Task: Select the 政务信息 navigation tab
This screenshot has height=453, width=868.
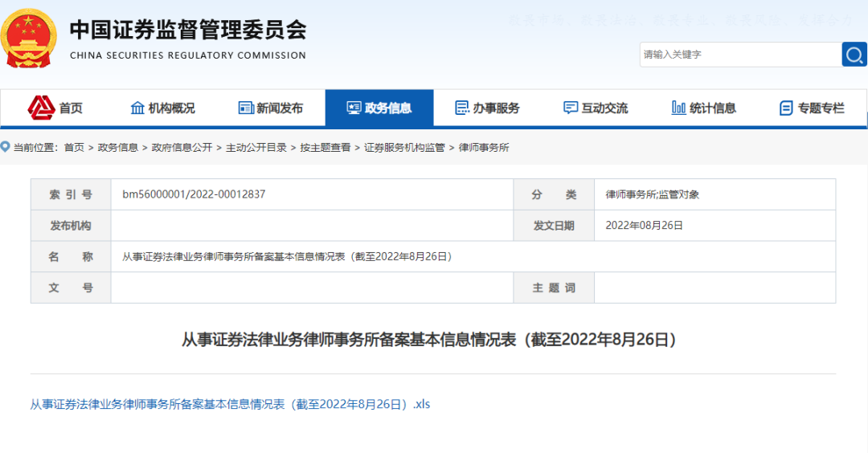Action: pos(379,108)
